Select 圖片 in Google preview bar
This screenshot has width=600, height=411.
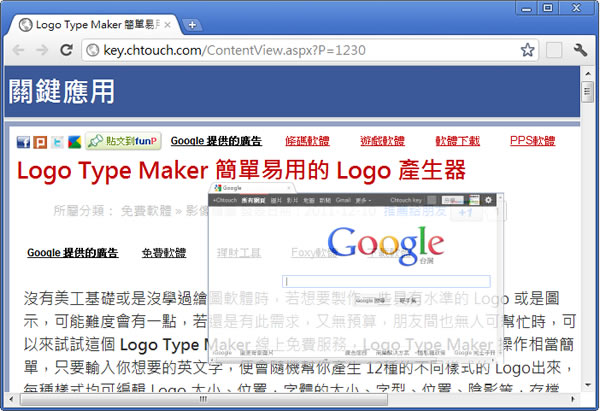click(x=276, y=200)
